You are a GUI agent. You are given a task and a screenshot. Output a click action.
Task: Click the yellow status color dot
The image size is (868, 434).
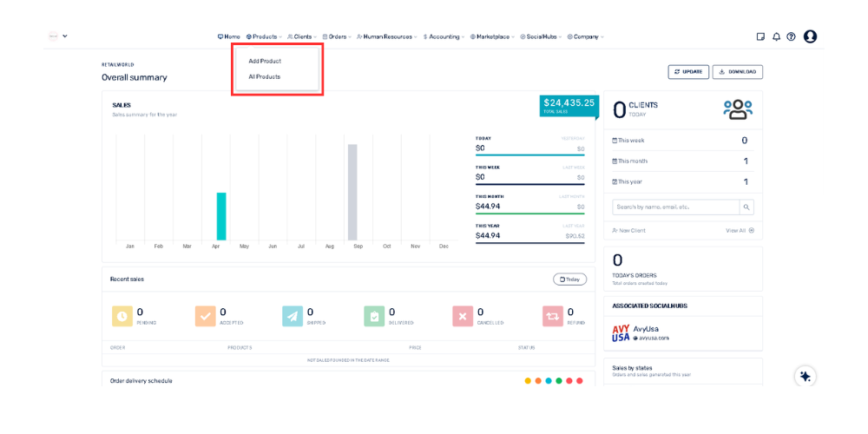point(528,381)
